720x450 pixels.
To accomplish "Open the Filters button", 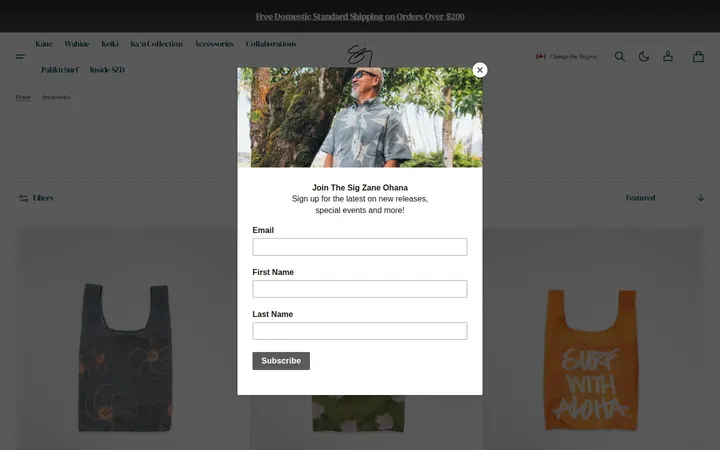I will (36, 198).
